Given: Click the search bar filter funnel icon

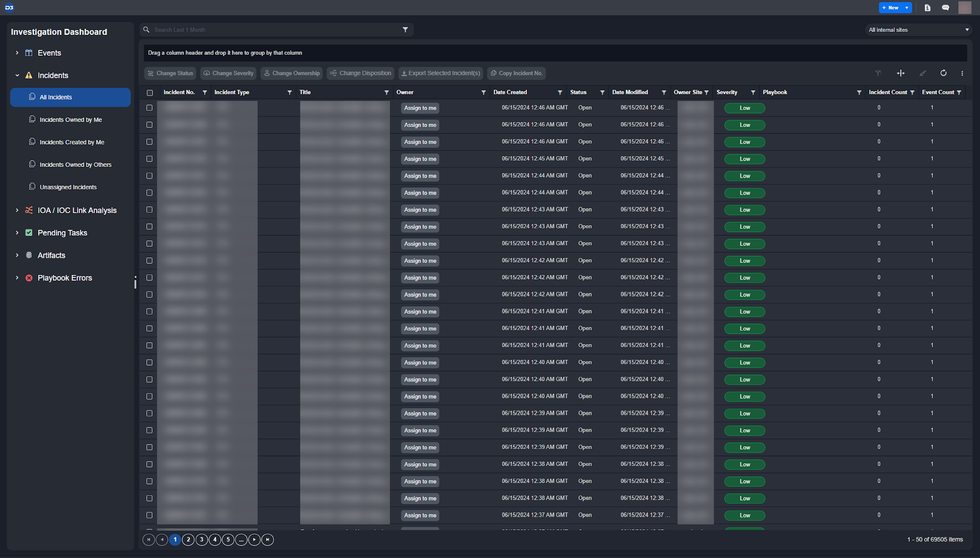Looking at the screenshot, I should [405, 30].
